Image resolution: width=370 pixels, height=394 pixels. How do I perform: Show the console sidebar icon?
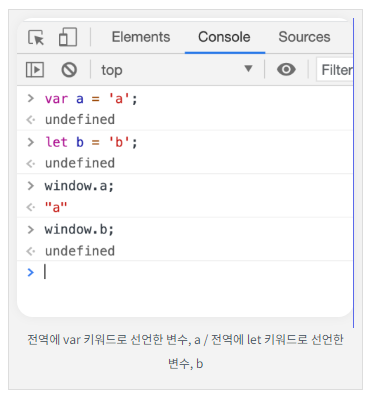35,70
